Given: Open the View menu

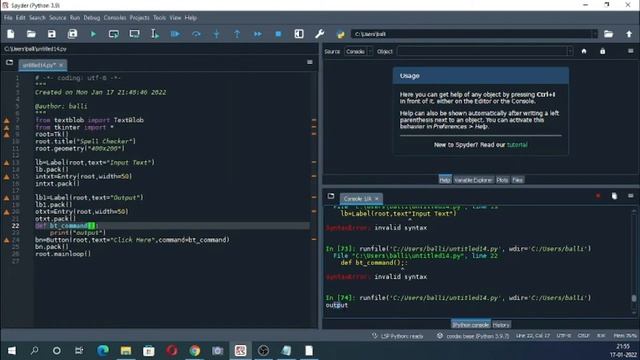Looking at the screenshot, I should click(175, 18).
